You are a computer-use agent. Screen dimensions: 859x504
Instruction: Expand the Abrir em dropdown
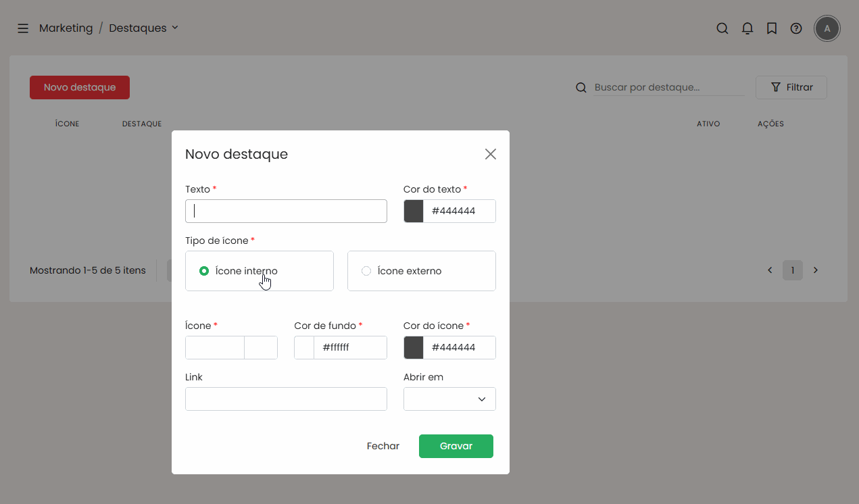449,399
